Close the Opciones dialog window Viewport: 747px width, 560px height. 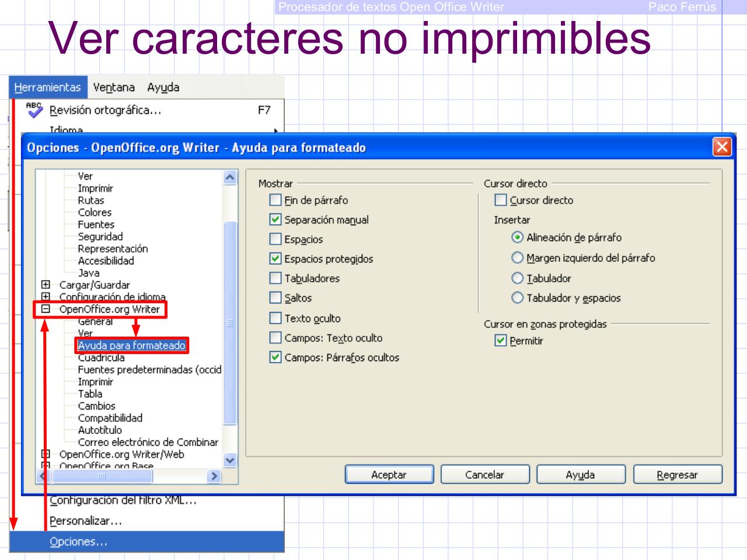(722, 147)
